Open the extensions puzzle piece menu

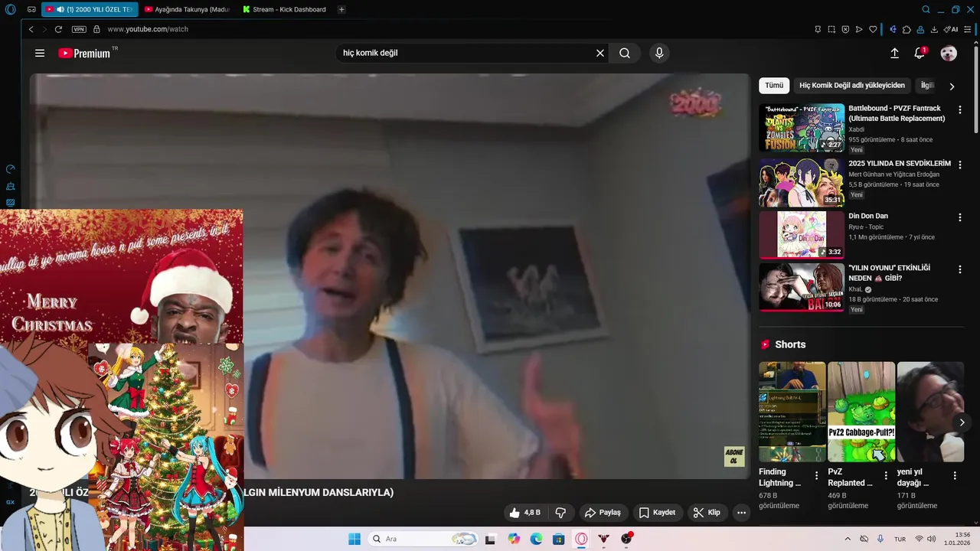tap(906, 29)
